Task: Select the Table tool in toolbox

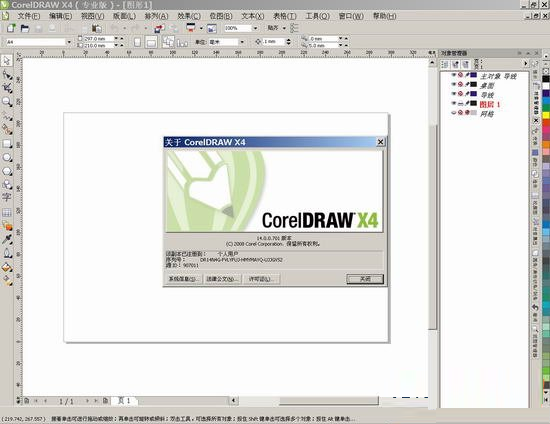Action: (x=7, y=212)
